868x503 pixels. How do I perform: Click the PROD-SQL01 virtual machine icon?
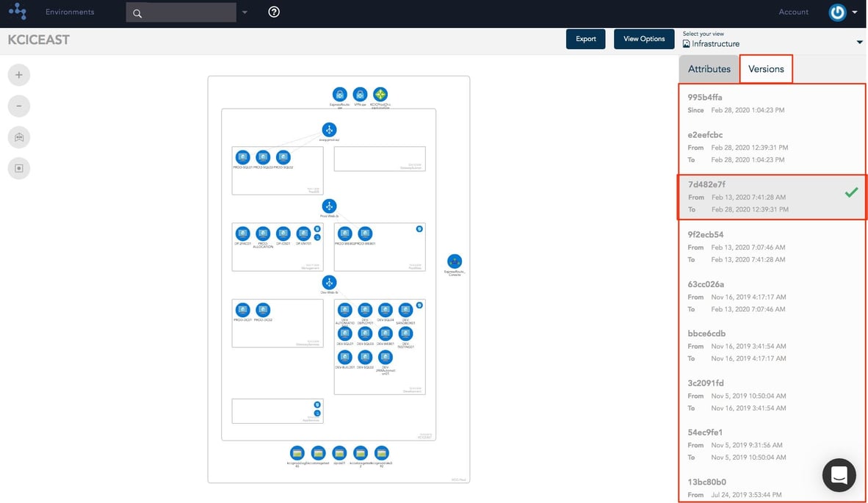pos(242,156)
